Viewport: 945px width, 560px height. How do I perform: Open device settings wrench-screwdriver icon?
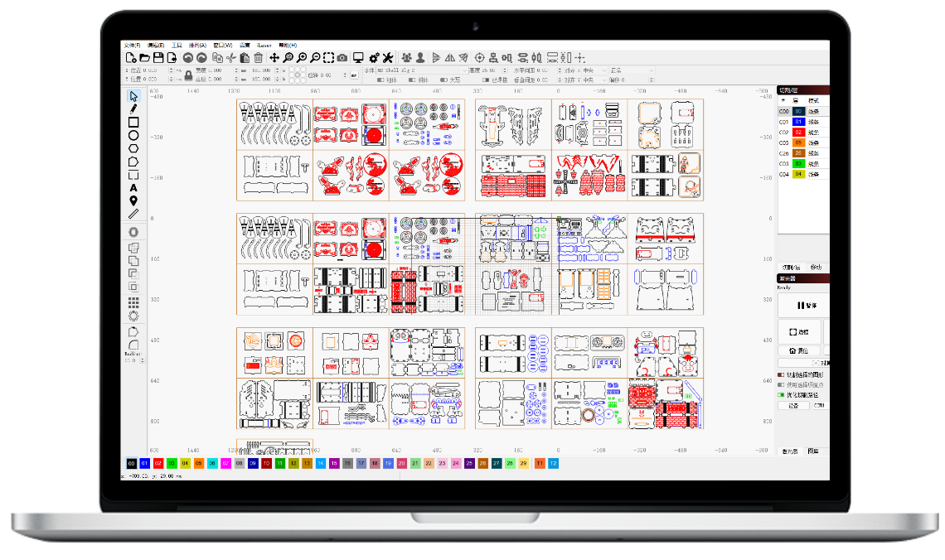click(x=387, y=58)
